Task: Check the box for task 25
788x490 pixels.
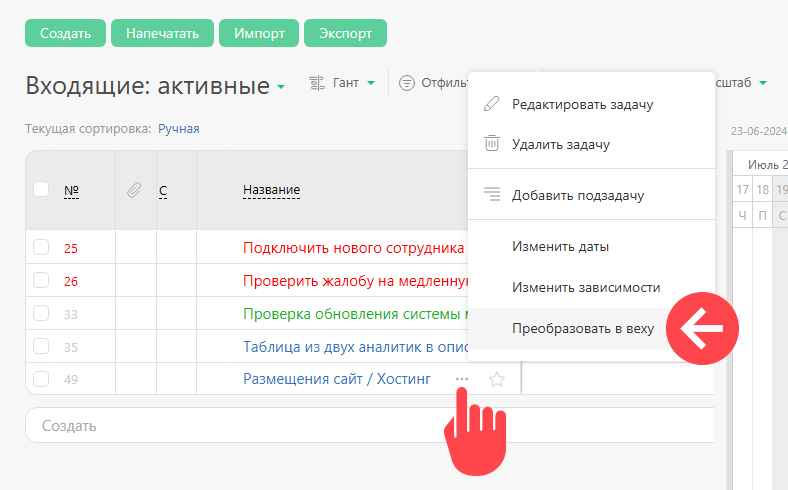Action: coord(41,247)
